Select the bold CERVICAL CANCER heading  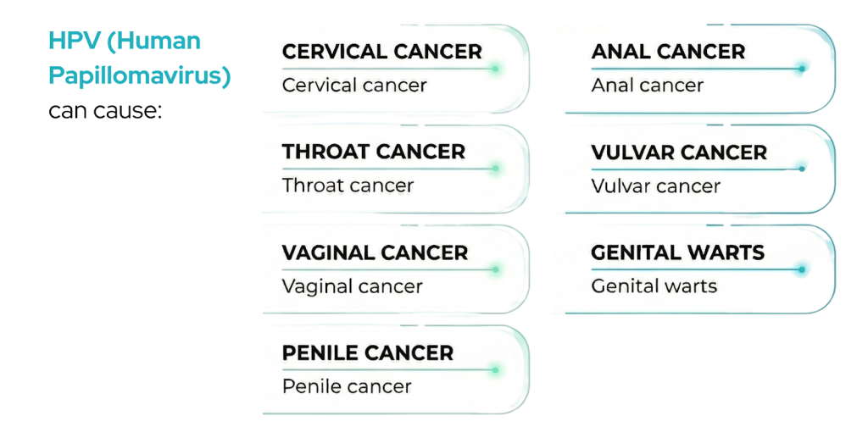pyautogui.click(x=381, y=51)
